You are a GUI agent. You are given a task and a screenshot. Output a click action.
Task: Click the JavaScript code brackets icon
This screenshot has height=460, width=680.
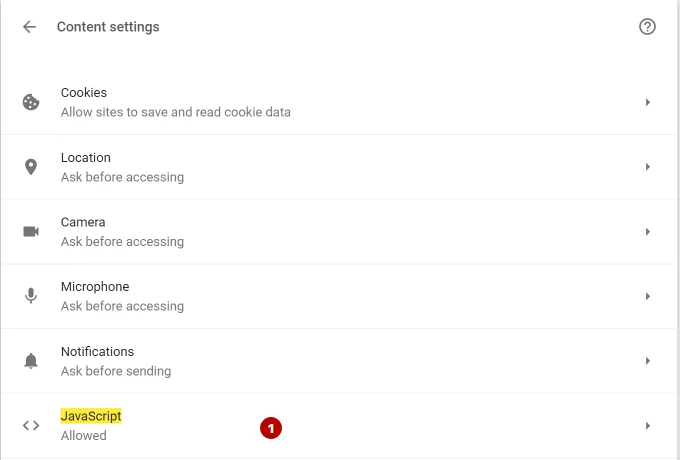click(31, 425)
